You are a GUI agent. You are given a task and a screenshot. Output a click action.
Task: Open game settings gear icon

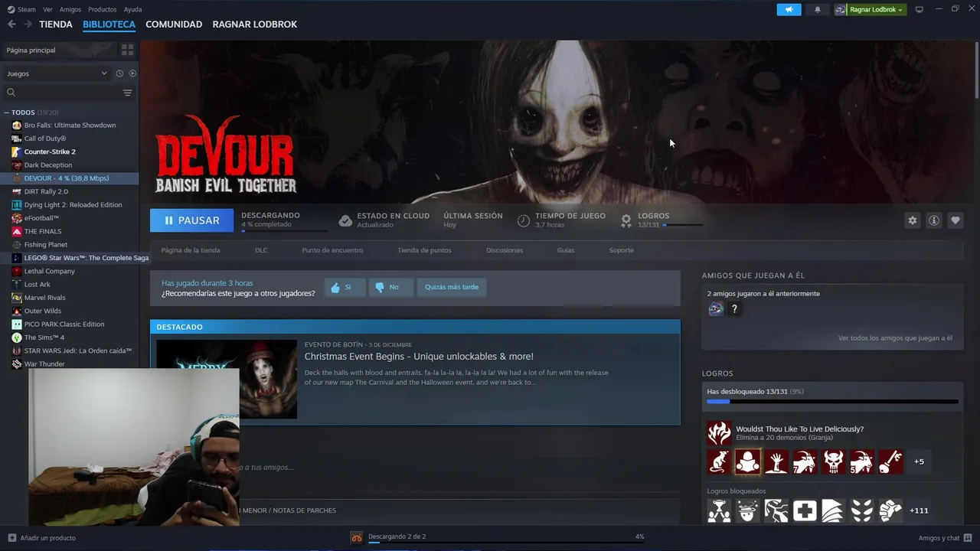click(912, 220)
